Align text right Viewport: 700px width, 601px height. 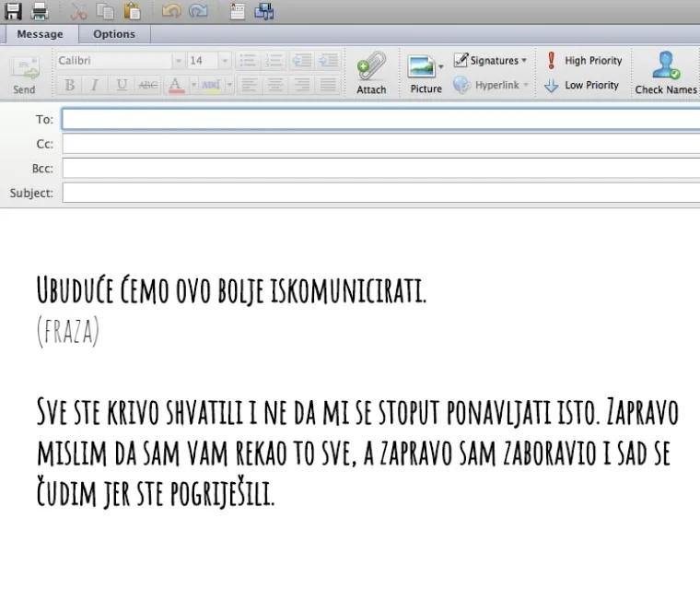click(x=301, y=85)
